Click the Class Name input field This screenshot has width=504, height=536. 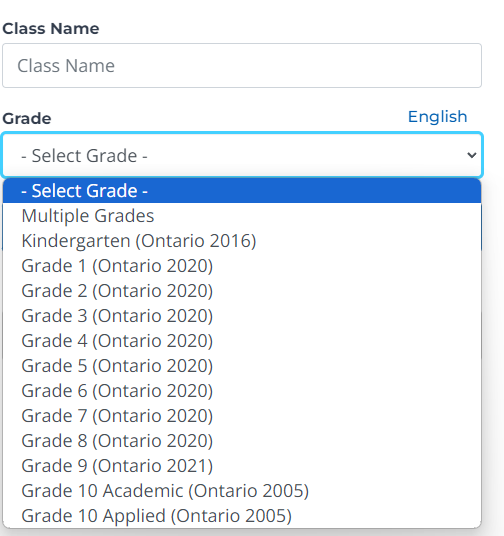pyautogui.click(x=242, y=65)
